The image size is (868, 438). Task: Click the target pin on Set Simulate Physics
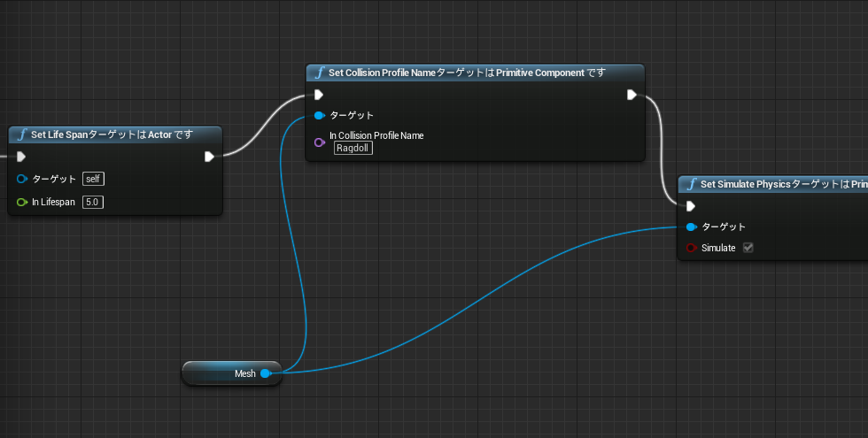coord(692,227)
